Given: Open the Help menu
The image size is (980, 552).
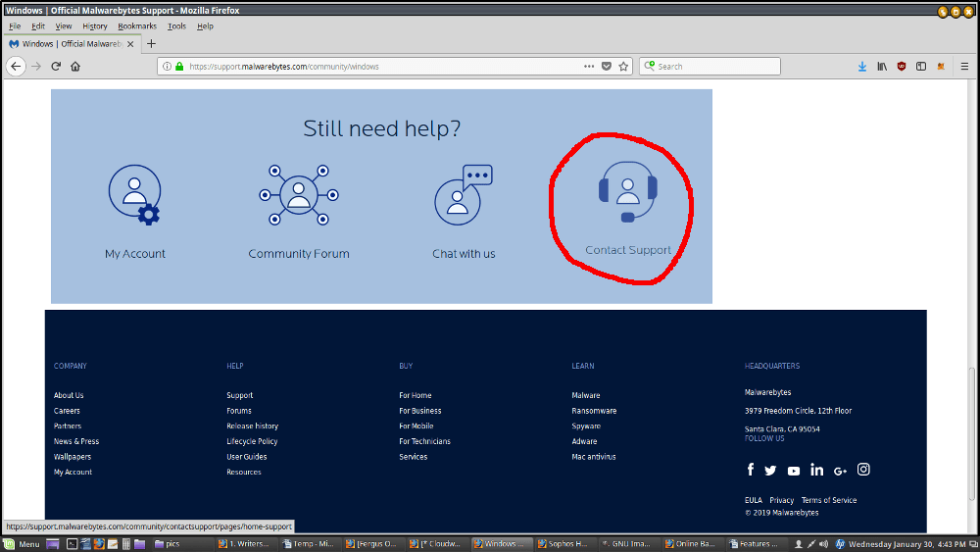Looking at the screenshot, I should [x=205, y=26].
